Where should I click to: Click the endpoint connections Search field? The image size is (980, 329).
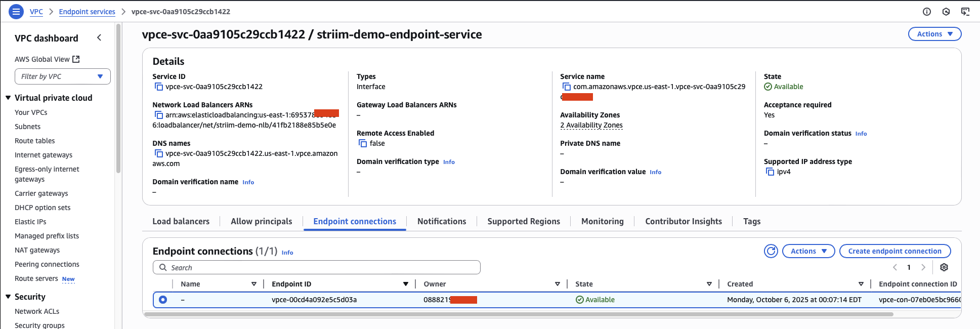click(316, 267)
